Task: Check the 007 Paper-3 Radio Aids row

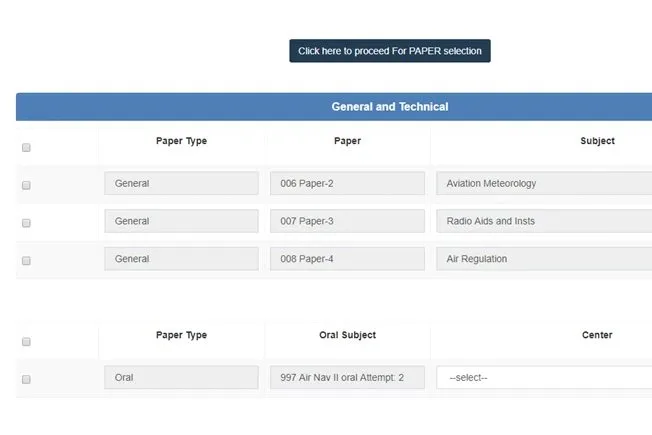Action: pos(26,223)
